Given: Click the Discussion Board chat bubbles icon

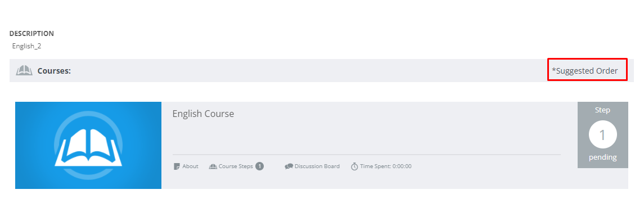Looking at the screenshot, I should (x=289, y=166).
